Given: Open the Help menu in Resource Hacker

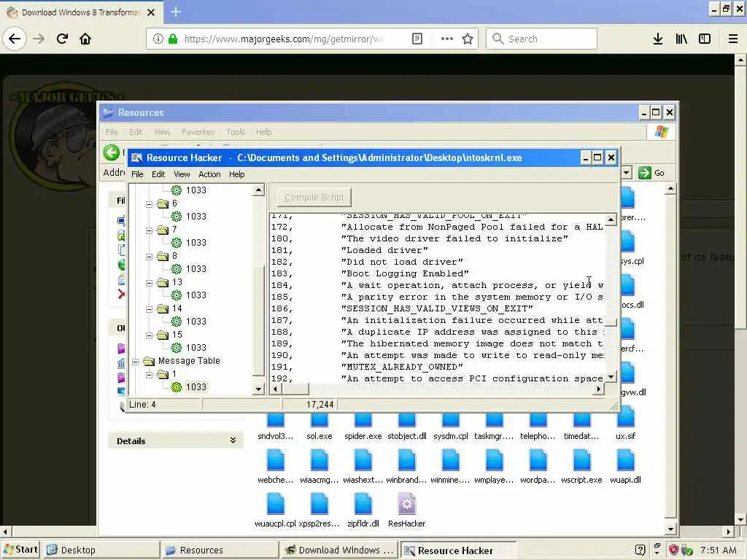Looking at the screenshot, I should point(237,174).
